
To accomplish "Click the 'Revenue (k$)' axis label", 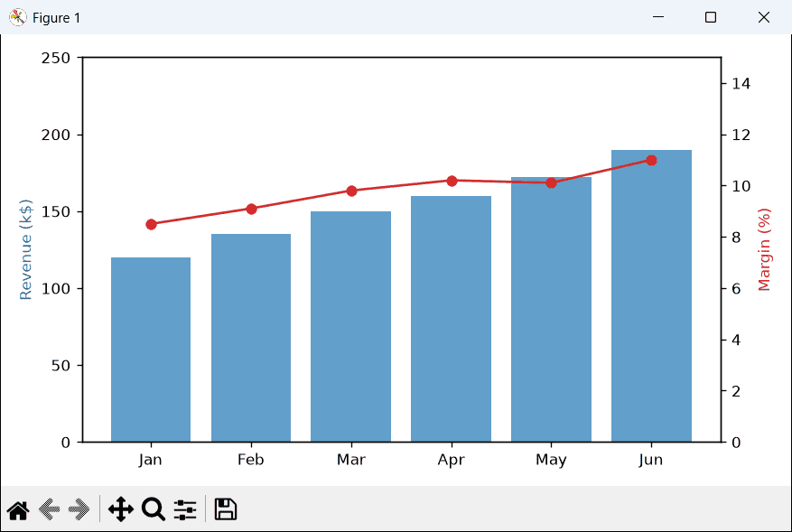I will pyautogui.click(x=26, y=249).
